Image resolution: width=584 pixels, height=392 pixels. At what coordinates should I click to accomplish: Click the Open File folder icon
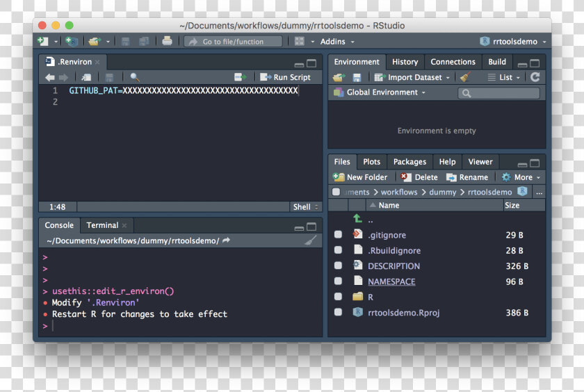[x=95, y=41]
